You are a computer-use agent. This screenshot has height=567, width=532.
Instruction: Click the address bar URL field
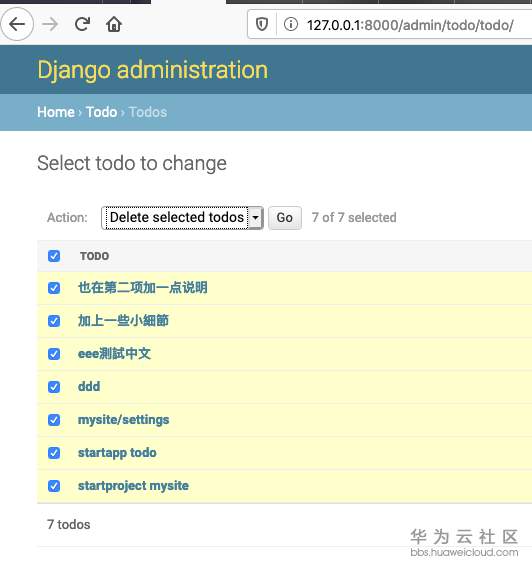pyautogui.click(x=410, y=25)
